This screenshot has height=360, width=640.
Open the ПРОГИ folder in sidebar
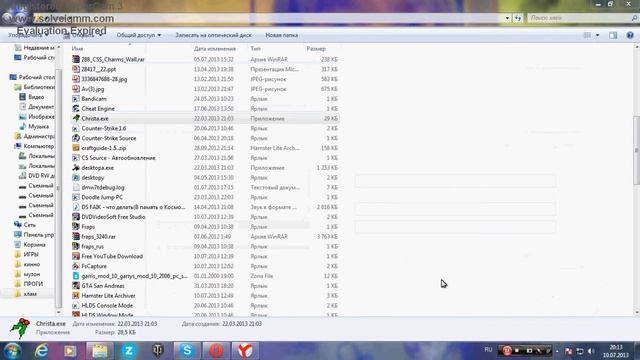pos(29,284)
